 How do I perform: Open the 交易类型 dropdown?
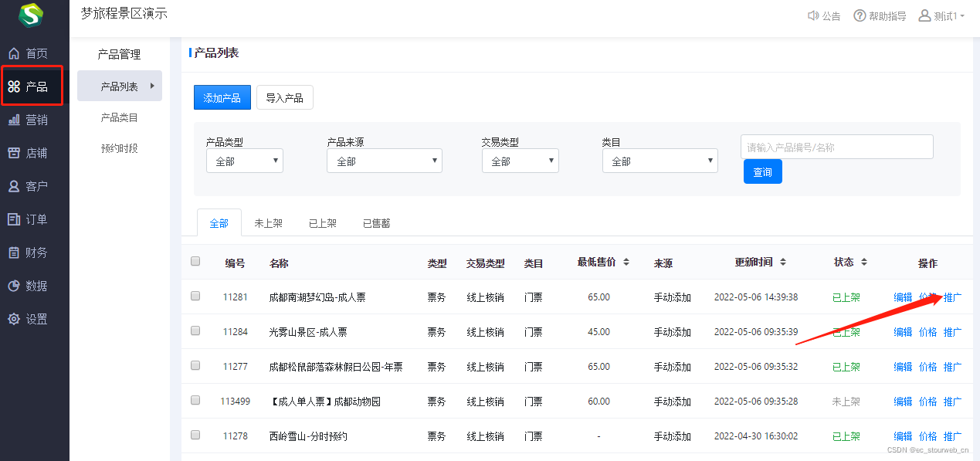click(521, 161)
